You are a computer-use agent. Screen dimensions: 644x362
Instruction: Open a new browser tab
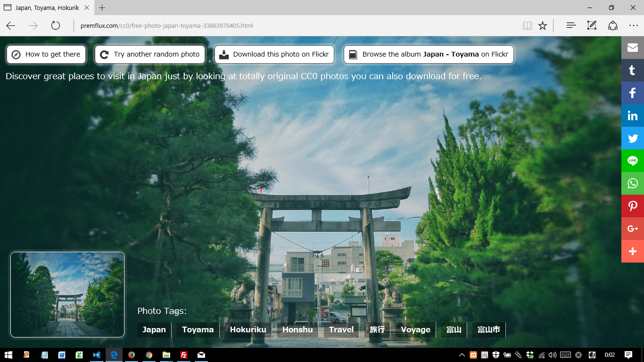[101, 8]
